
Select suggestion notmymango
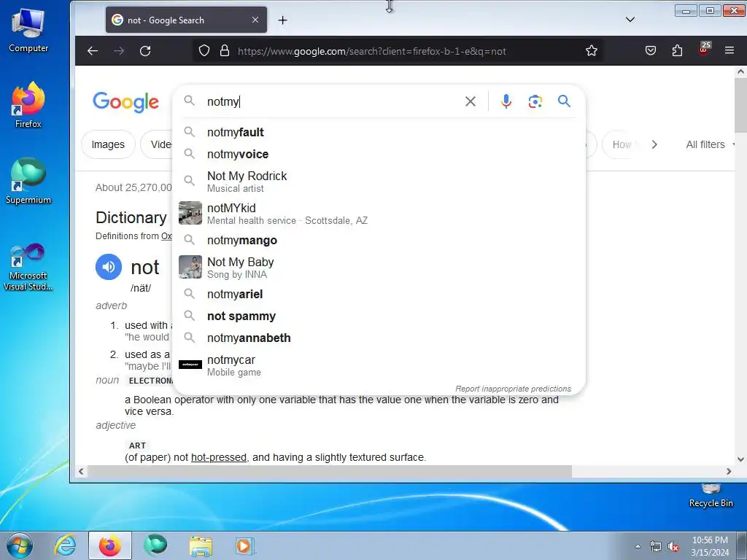(x=379, y=241)
